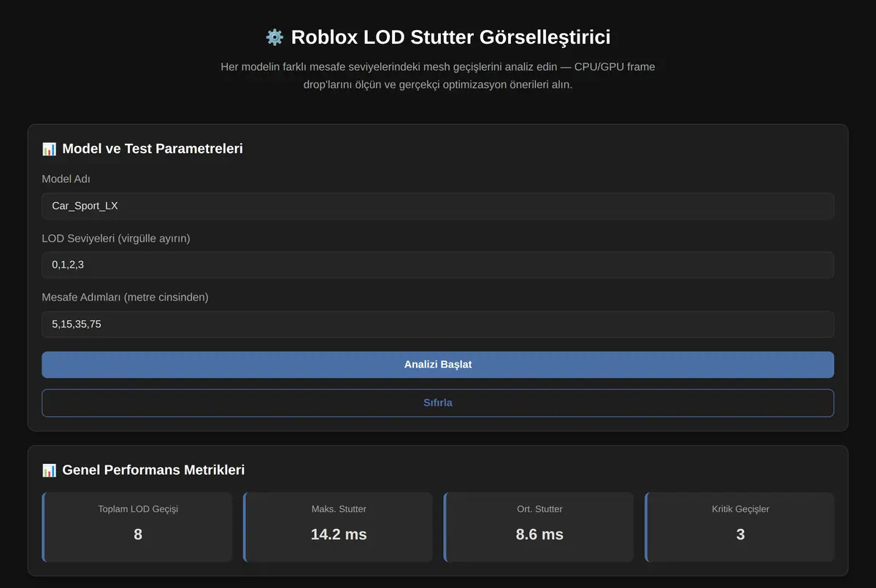Click the Genel Performans Metrikleri heading
Viewport: 876px width, 588px height.
(153, 471)
